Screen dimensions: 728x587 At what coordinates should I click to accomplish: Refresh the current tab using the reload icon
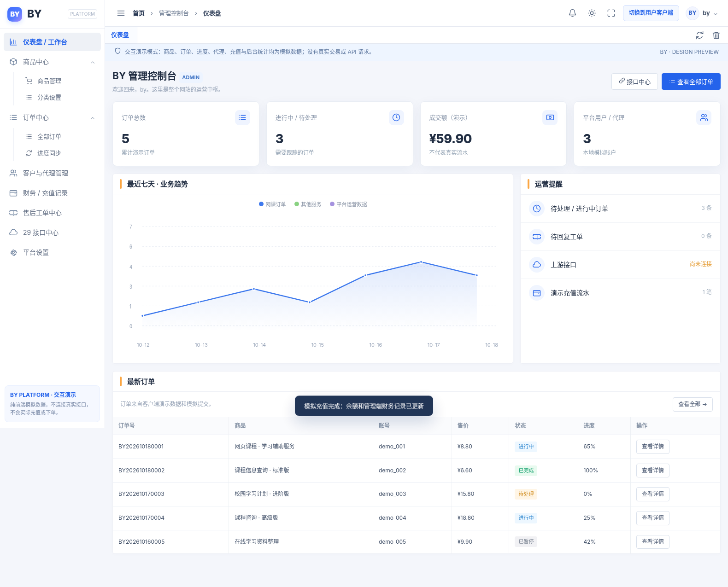(x=699, y=35)
